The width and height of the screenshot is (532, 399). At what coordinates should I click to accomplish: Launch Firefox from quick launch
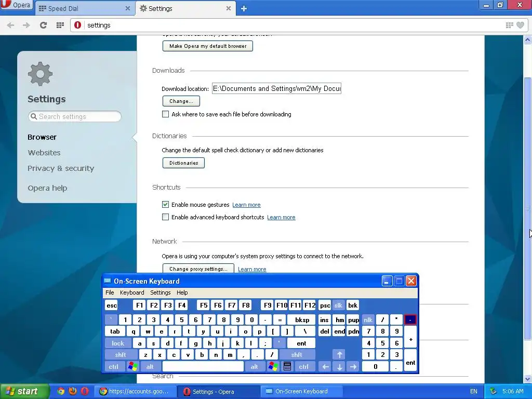click(73, 391)
